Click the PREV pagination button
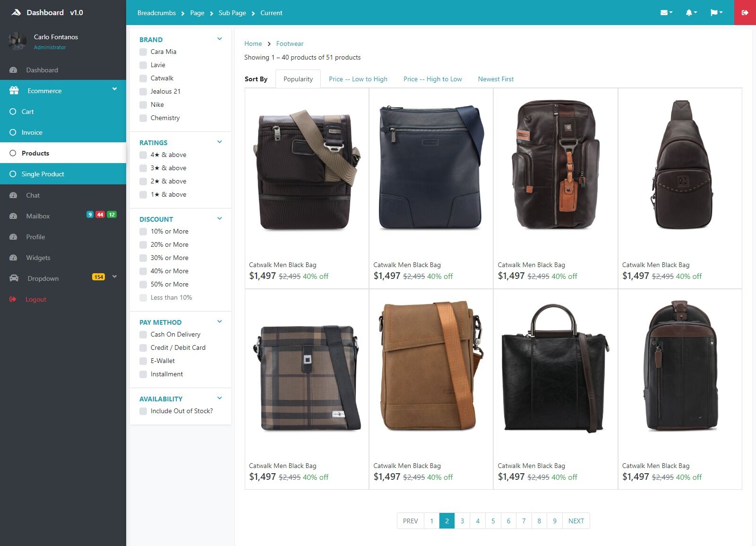This screenshot has height=546, width=756. point(411,521)
